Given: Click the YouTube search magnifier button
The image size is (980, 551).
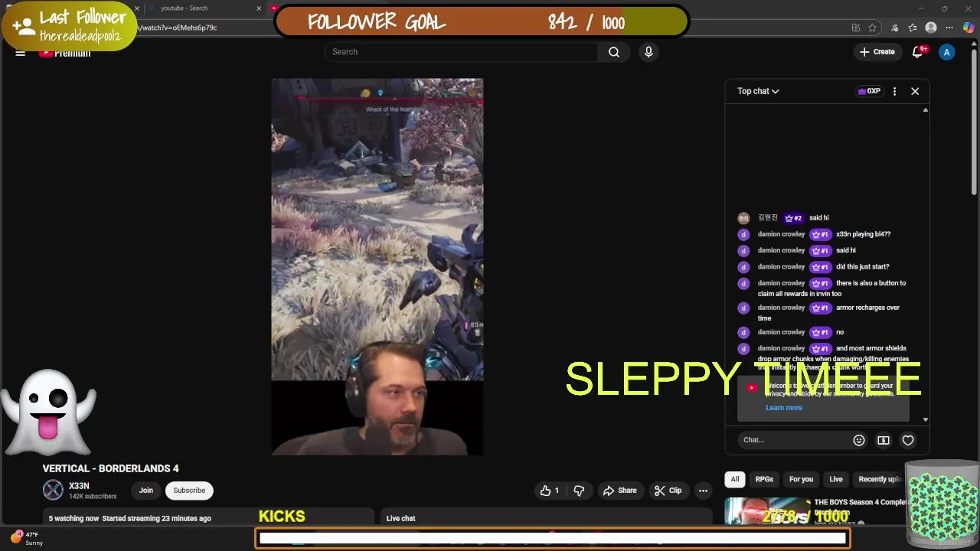Looking at the screenshot, I should point(614,52).
